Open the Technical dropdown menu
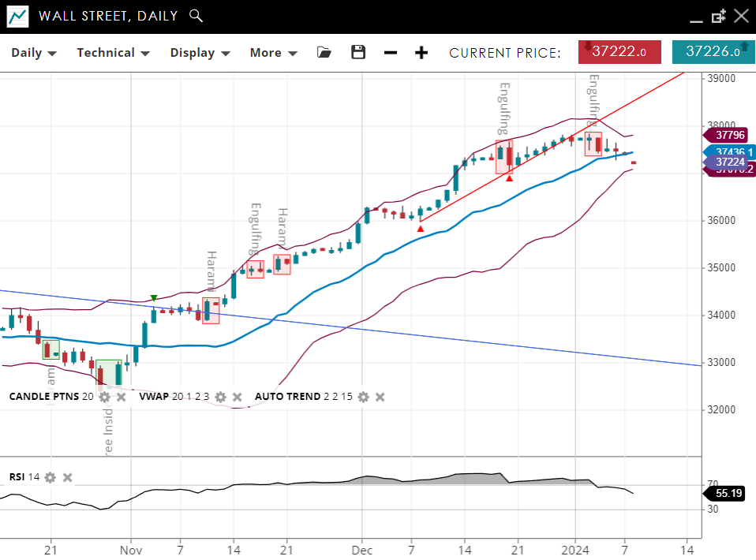The image size is (756, 560). 113,53
